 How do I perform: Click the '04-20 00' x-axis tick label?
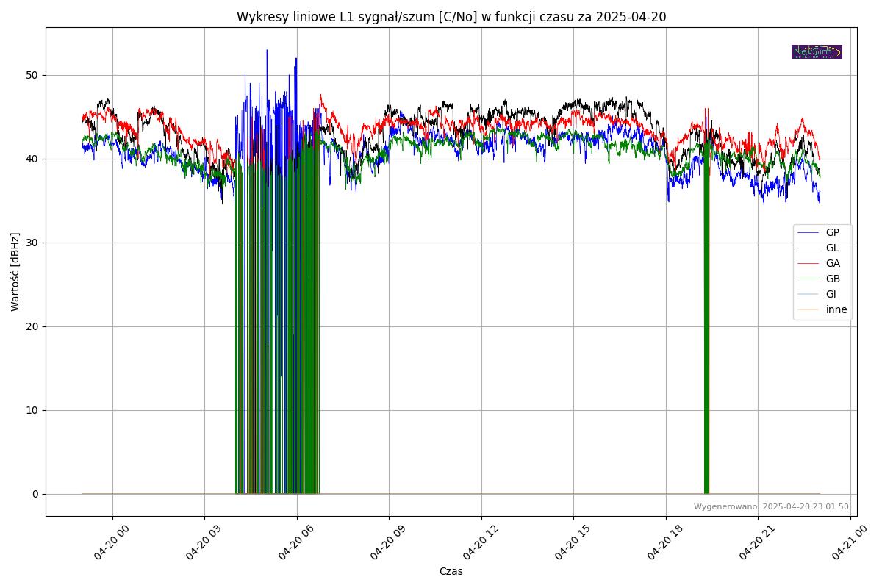[108, 546]
